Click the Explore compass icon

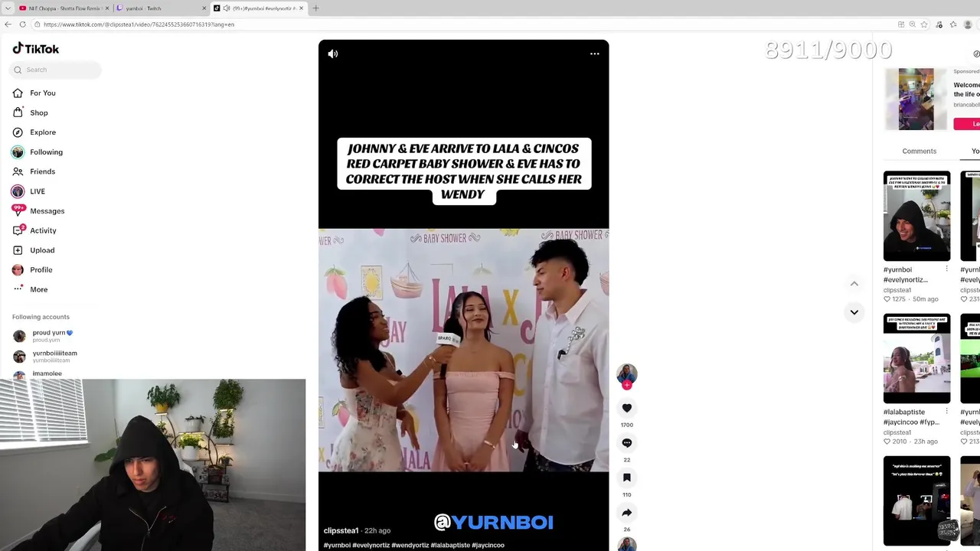(x=18, y=132)
